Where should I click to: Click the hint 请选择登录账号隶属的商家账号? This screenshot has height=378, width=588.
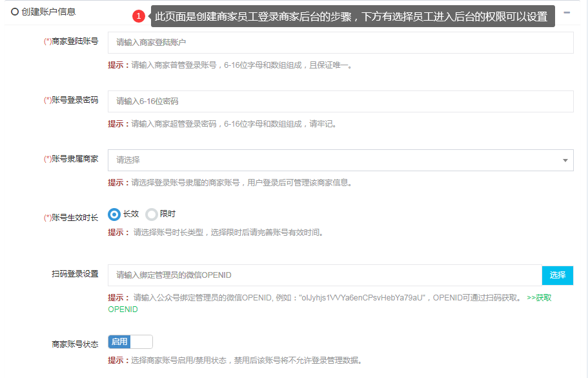pyautogui.click(x=230, y=183)
